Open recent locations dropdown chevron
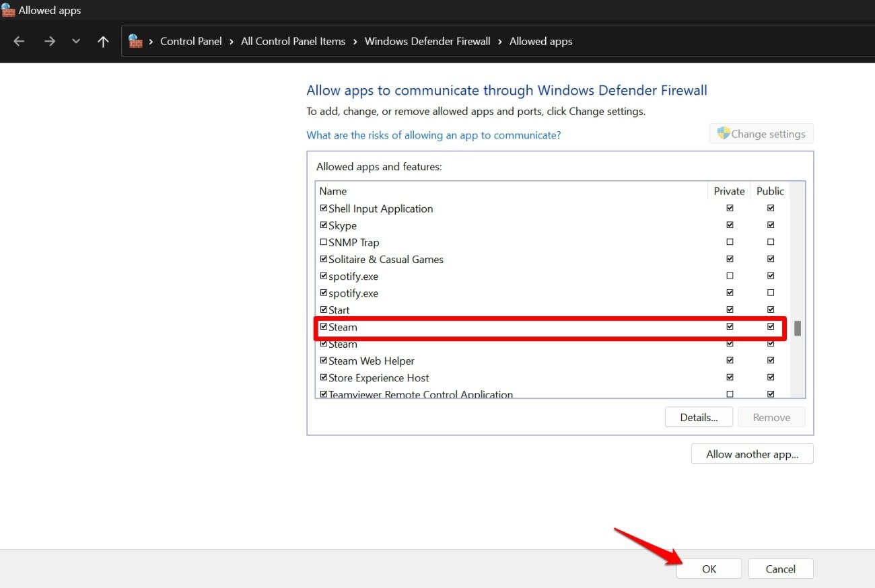The height and width of the screenshot is (588, 875). [x=76, y=42]
